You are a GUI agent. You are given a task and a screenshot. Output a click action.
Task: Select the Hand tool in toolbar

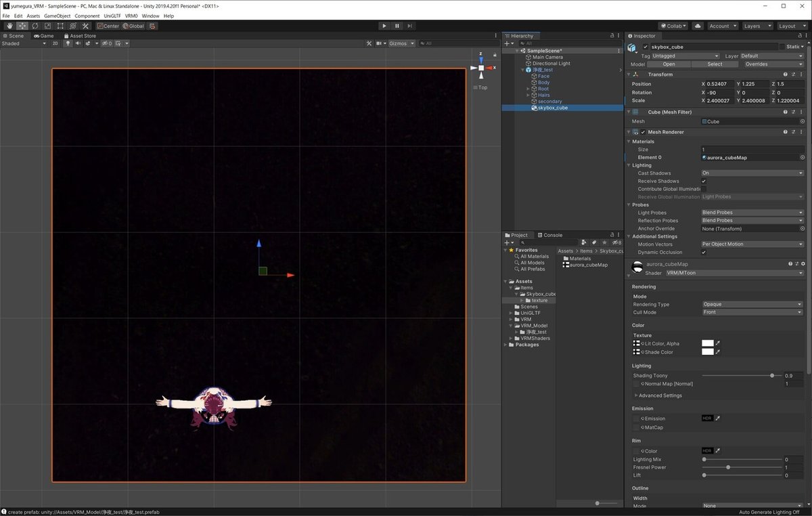point(9,26)
